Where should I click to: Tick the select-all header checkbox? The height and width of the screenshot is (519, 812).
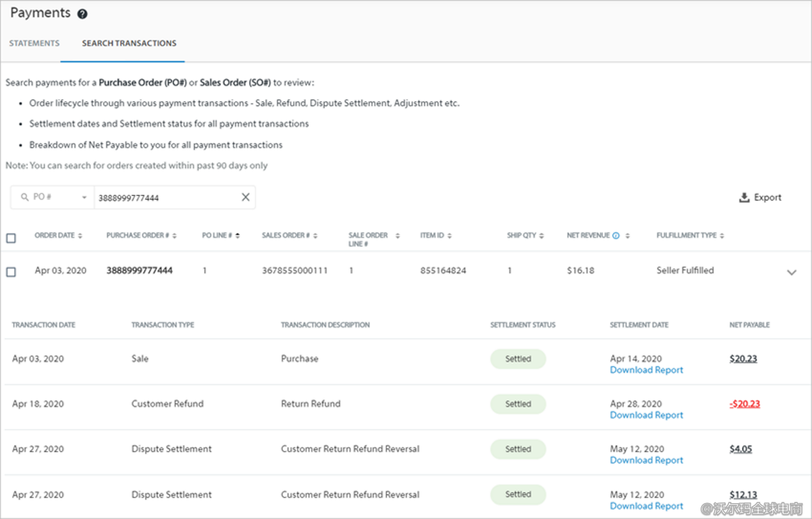coord(11,238)
